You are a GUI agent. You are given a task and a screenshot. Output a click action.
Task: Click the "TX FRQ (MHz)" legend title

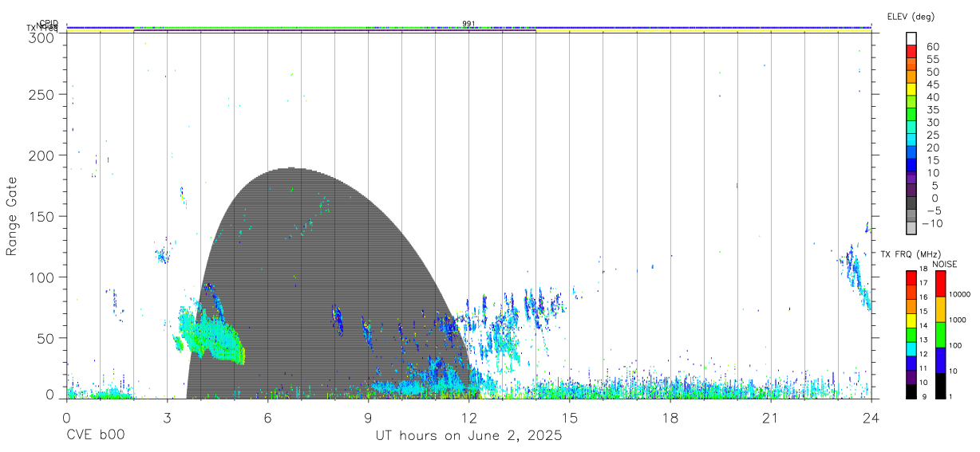click(911, 254)
